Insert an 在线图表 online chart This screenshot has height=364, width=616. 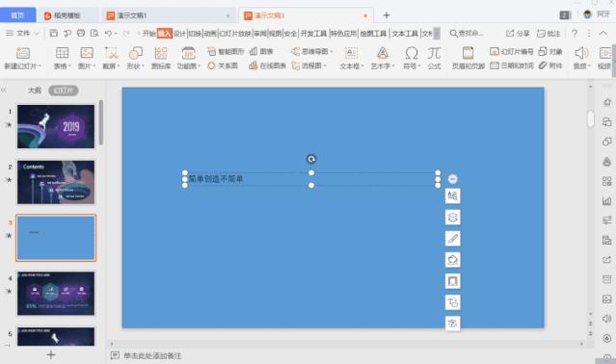[267, 65]
